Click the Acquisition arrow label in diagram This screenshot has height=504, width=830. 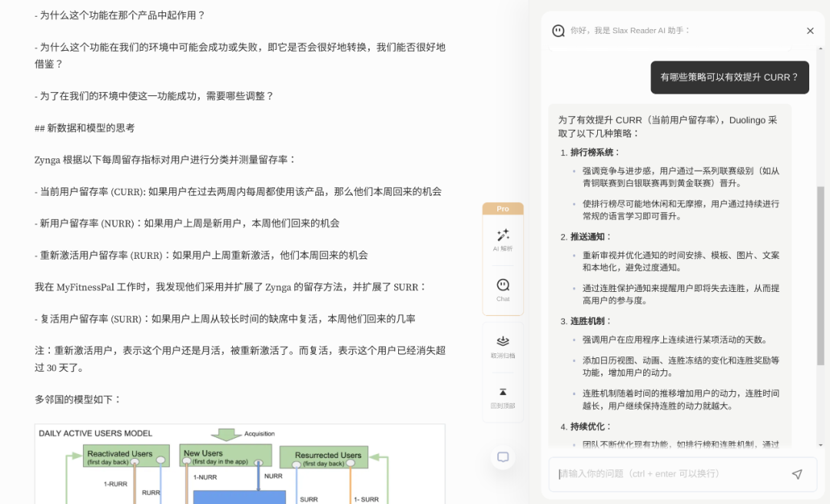tap(260, 433)
